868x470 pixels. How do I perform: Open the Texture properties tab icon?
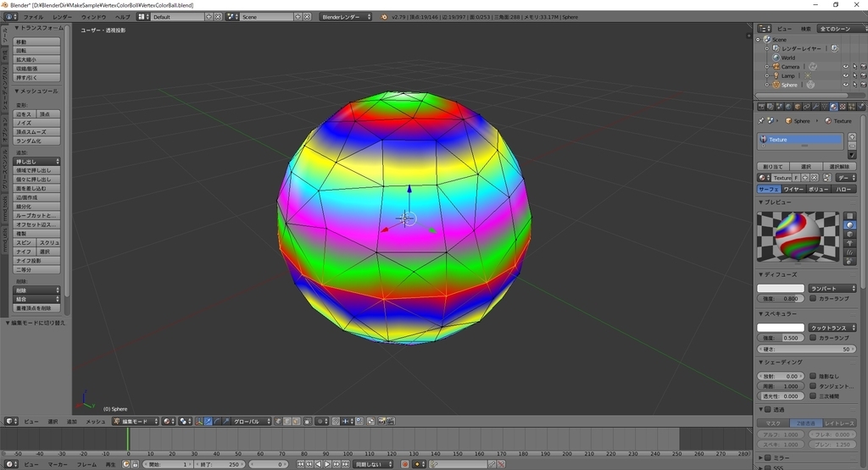point(843,106)
